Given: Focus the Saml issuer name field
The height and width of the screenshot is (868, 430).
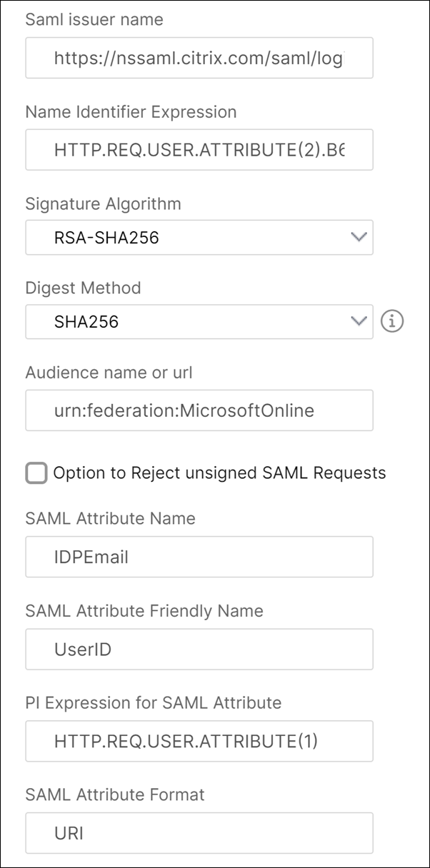Looking at the screenshot, I should [x=199, y=57].
